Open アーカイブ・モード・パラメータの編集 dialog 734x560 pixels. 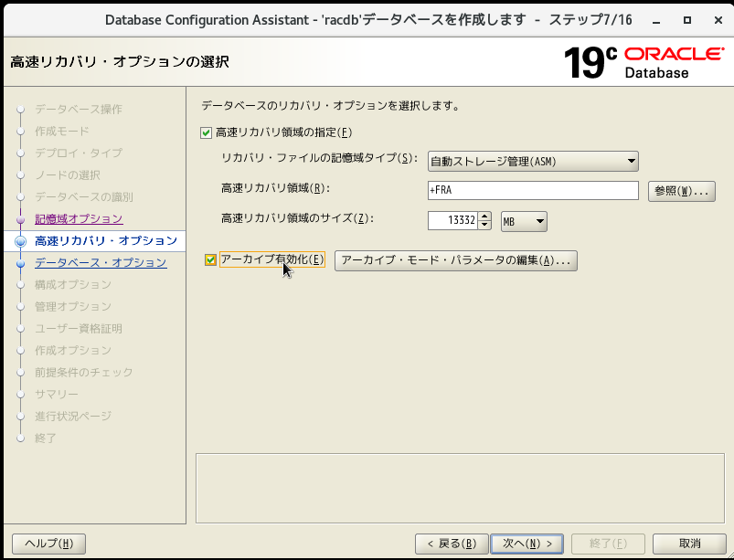coord(456,260)
